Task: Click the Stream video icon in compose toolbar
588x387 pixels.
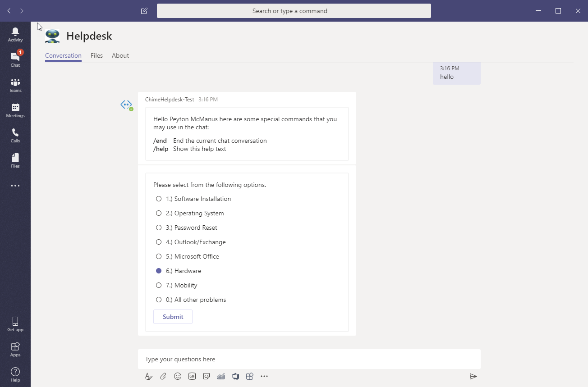Action: [235, 376]
